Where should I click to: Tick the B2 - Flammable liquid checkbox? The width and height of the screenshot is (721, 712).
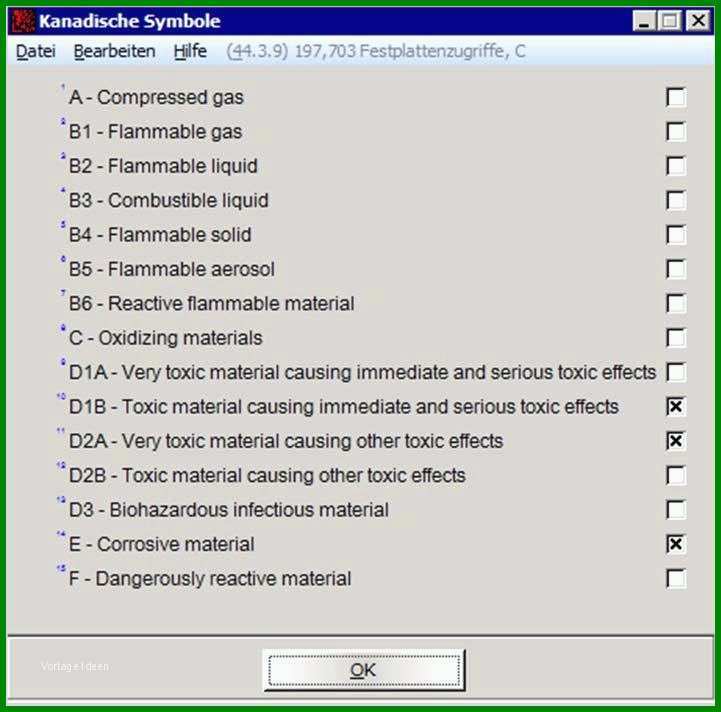tap(676, 166)
